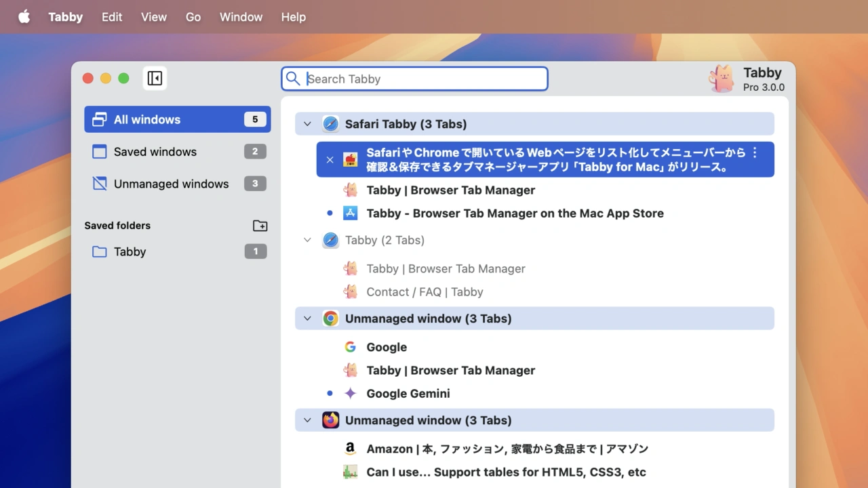
Task: Open the View menu
Action: pos(153,17)
